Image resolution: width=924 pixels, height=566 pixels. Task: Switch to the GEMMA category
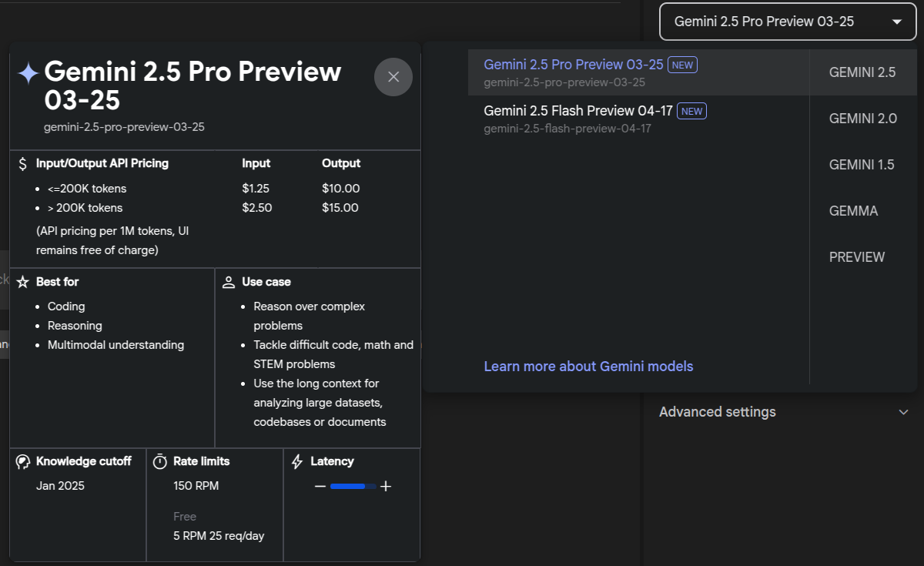point(862,211)
